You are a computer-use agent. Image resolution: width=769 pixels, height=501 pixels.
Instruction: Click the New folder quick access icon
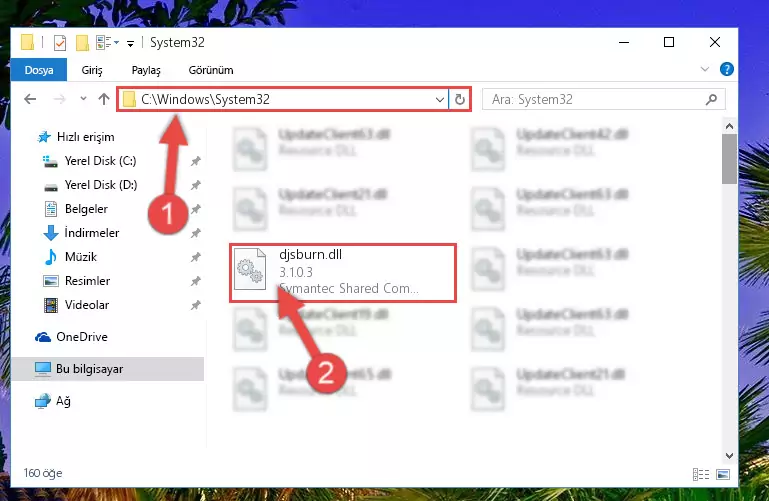click(x=82, y=43)
